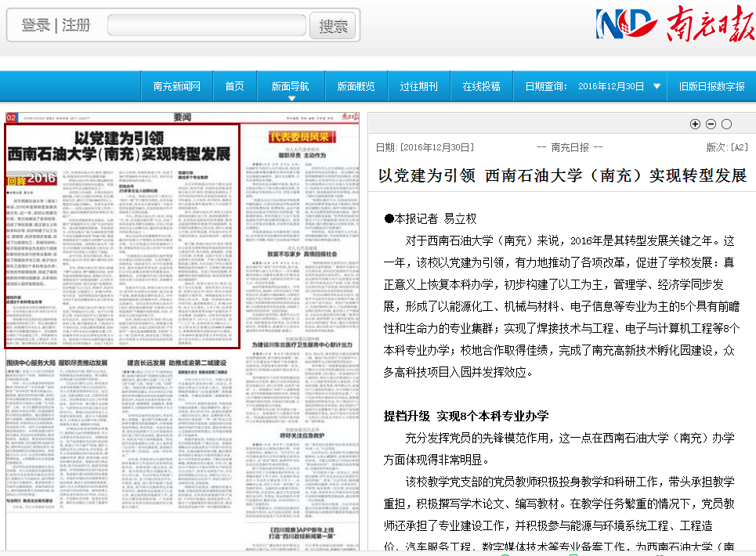The height and width of the screenshot is (556, 756).
Task: Open 版面概览 navigation item
Action: tap(356, 86)
